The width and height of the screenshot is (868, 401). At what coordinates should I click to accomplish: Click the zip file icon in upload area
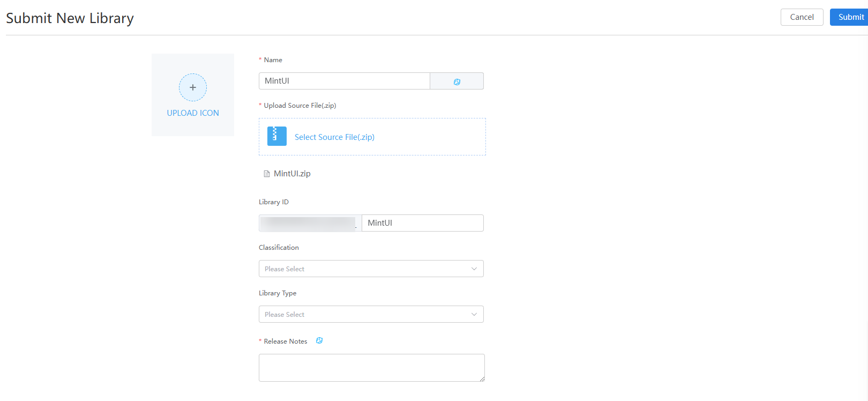coord(277,136)
